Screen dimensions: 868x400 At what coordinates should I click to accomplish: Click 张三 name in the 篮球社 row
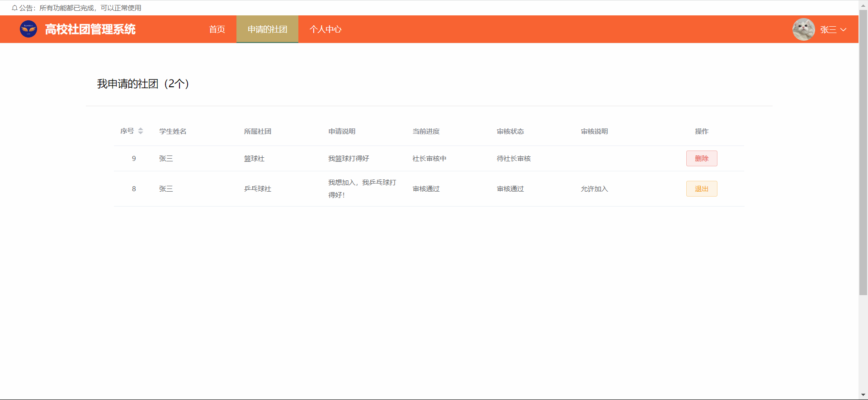tap(166, 159)
